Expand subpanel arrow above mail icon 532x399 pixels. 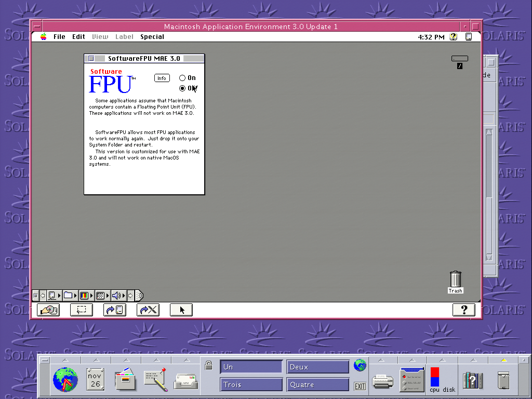187,360
